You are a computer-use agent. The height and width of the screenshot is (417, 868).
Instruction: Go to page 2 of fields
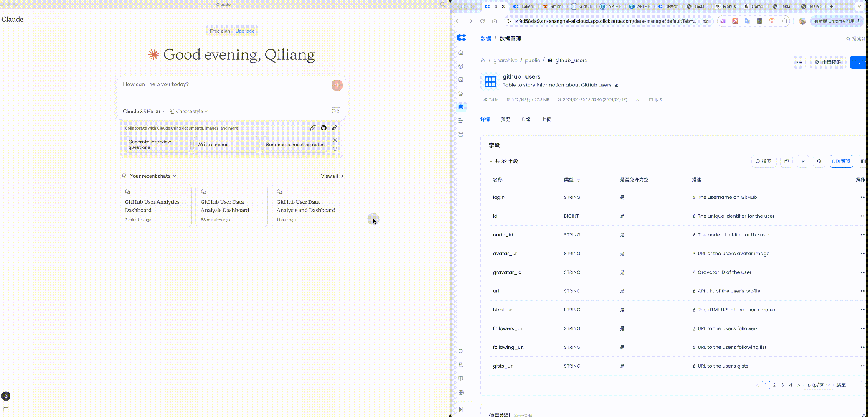774,385
